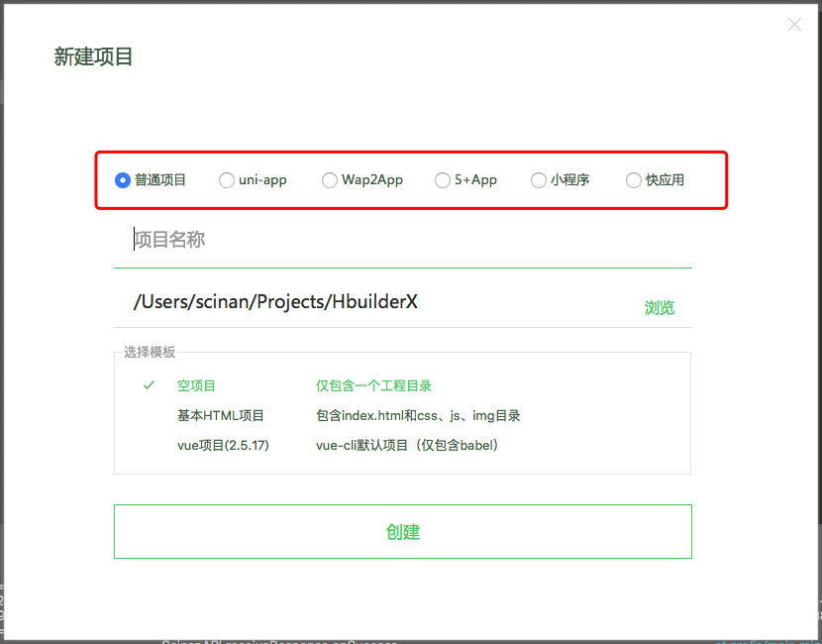
Task: Select the 基本HTML项目 template
Action: click(221, 415)
